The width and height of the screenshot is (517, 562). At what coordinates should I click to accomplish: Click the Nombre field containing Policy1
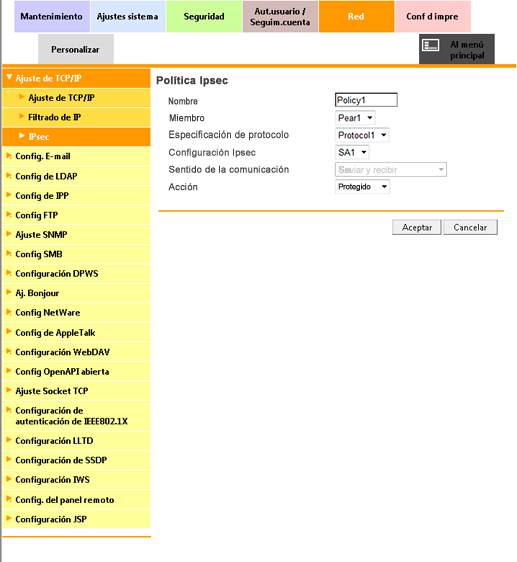tap(366, 100)
